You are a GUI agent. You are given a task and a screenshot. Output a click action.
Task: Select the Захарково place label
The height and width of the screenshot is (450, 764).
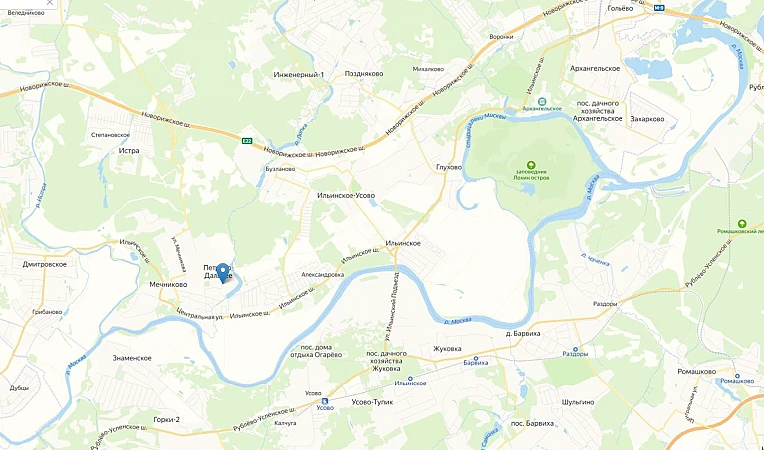tap(647, 119)
